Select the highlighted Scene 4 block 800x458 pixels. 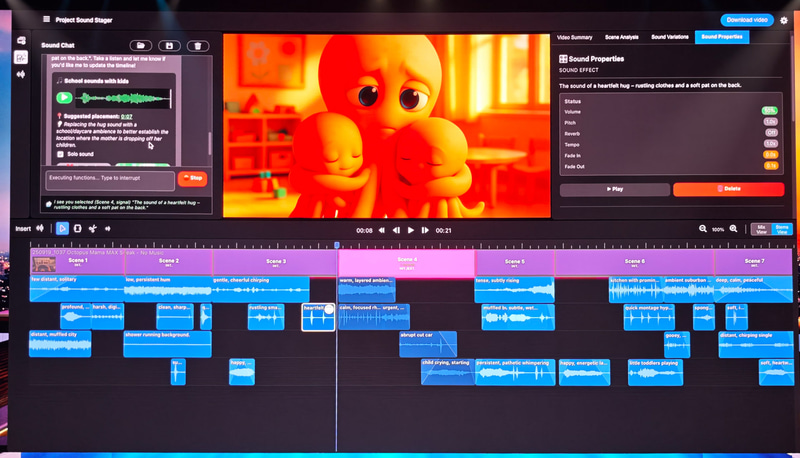(407, 263)
